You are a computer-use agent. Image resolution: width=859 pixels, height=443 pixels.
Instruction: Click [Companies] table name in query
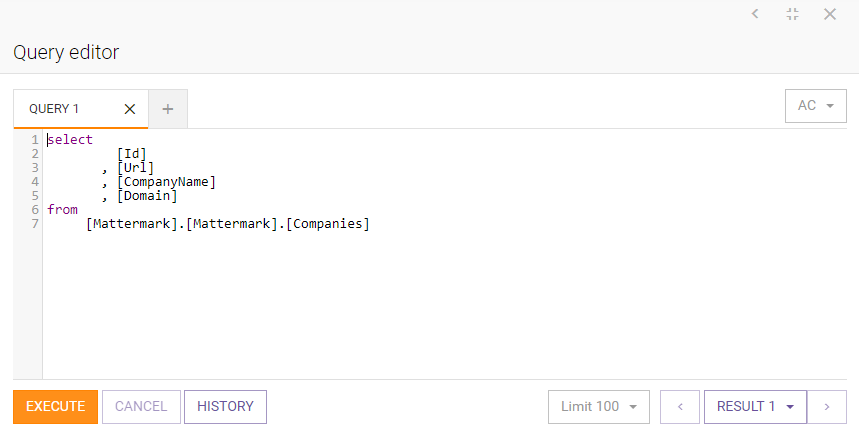tap(328, 223)
